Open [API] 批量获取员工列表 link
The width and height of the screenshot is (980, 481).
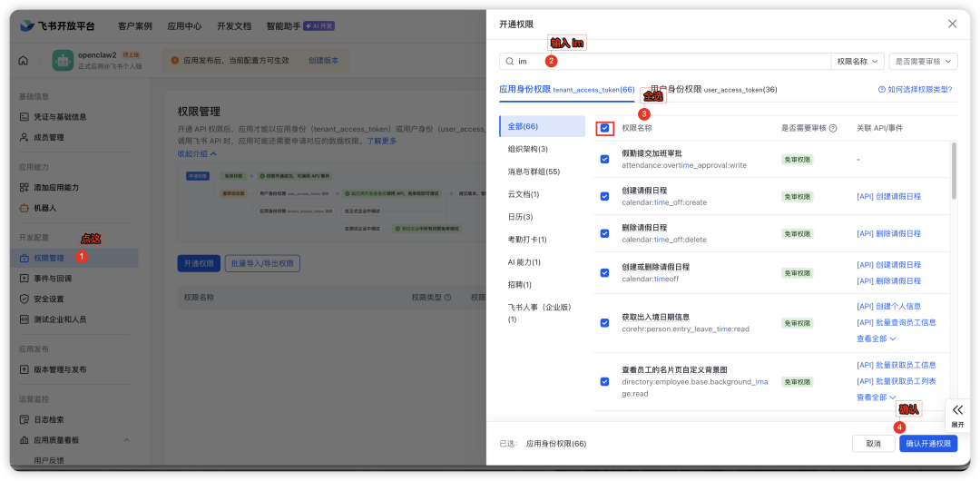pyautogui.click(x=897, y=381)
